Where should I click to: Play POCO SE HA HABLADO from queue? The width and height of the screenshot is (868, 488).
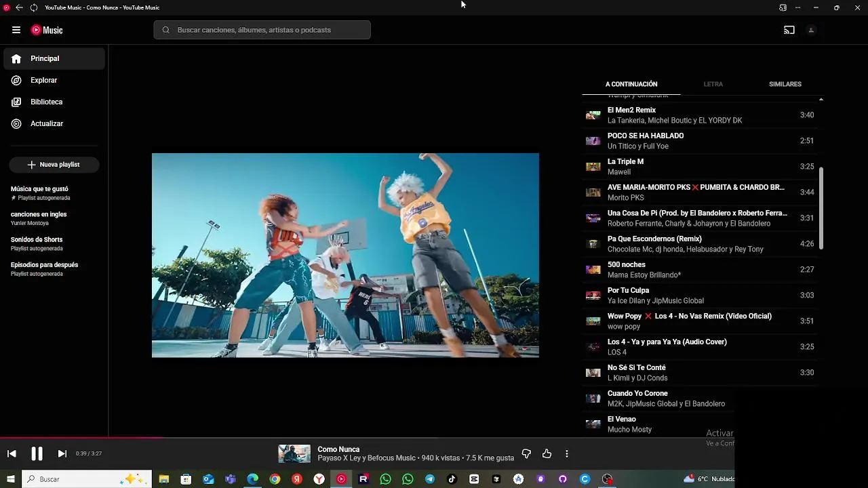click(701, 141)
